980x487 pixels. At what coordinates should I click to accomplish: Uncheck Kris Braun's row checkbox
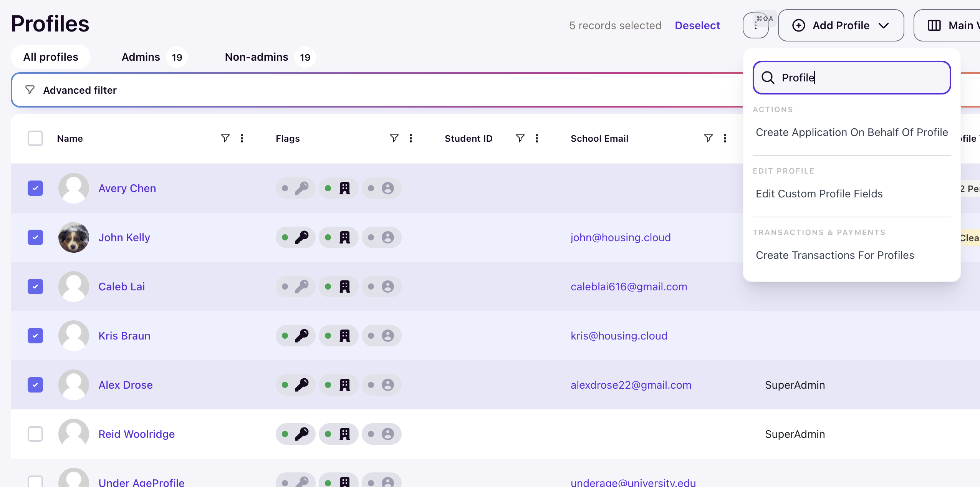point(35,336)
